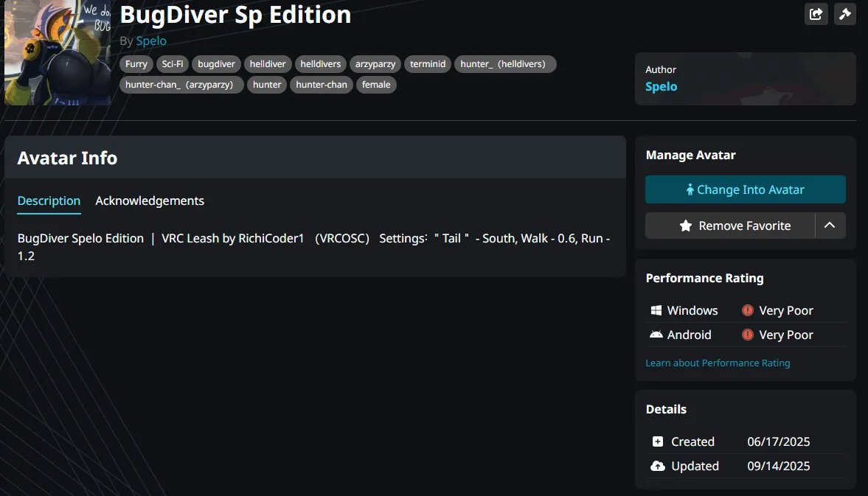Select the Furry tag
Image resolution: width=868 pixels, height=496 pixels.
click(136, 64)
